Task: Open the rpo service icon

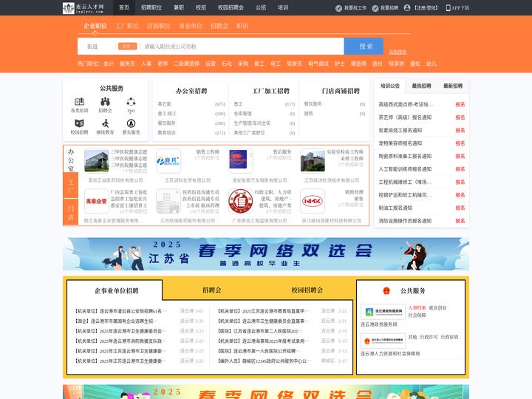Action: (x=131, y=101)
